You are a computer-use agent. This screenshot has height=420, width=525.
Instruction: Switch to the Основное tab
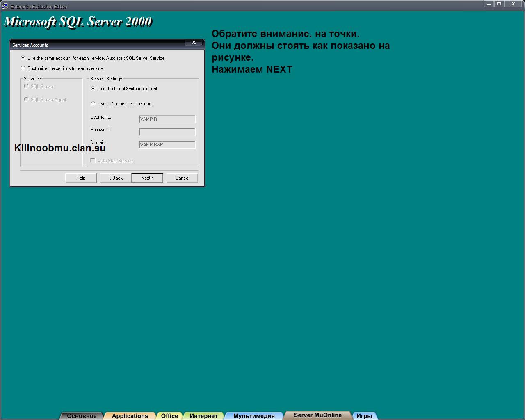[82, 416]
